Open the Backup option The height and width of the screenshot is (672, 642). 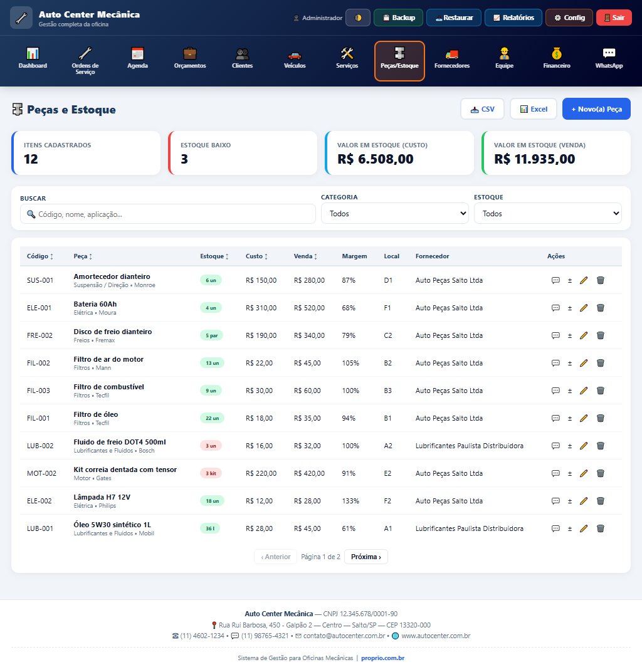pyautogui.click(x=399, y=18)
